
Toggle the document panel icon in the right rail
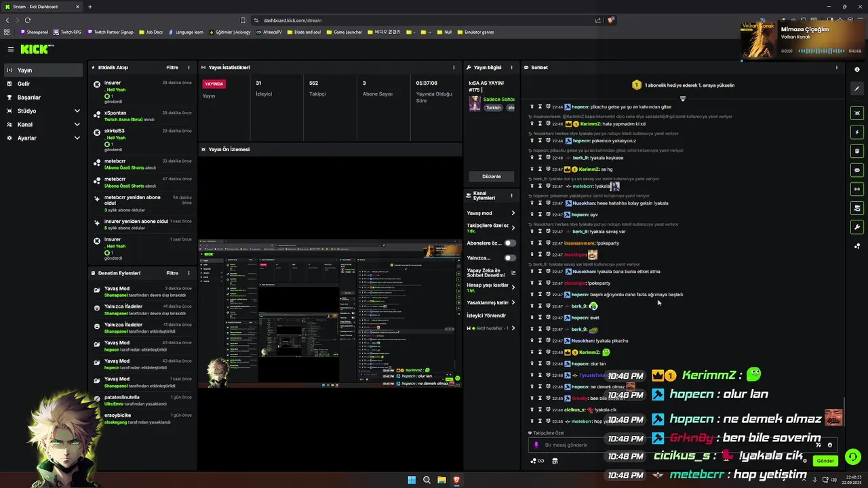click(857, 151)
